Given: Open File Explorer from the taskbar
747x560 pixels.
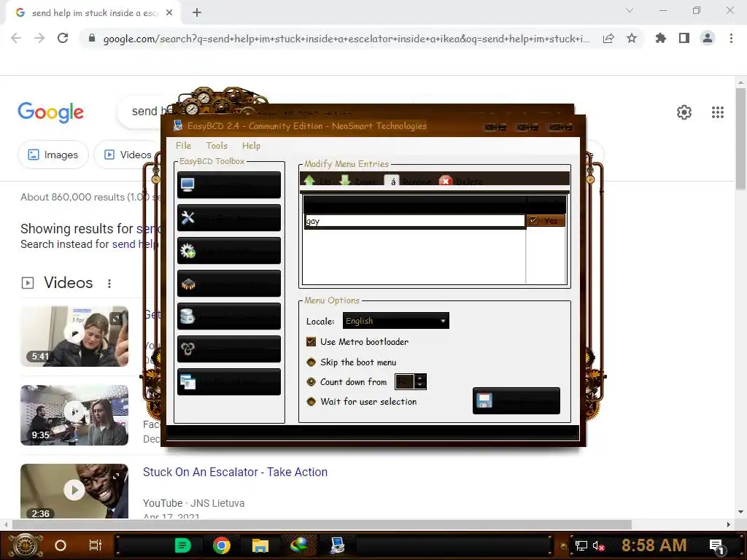Looking at the screenshot, I should 260,545.
